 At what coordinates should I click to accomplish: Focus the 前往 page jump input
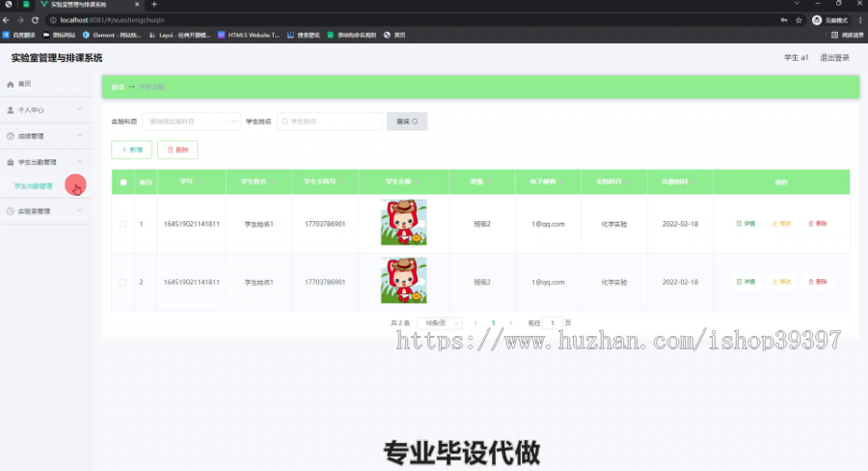click(553, 323)
